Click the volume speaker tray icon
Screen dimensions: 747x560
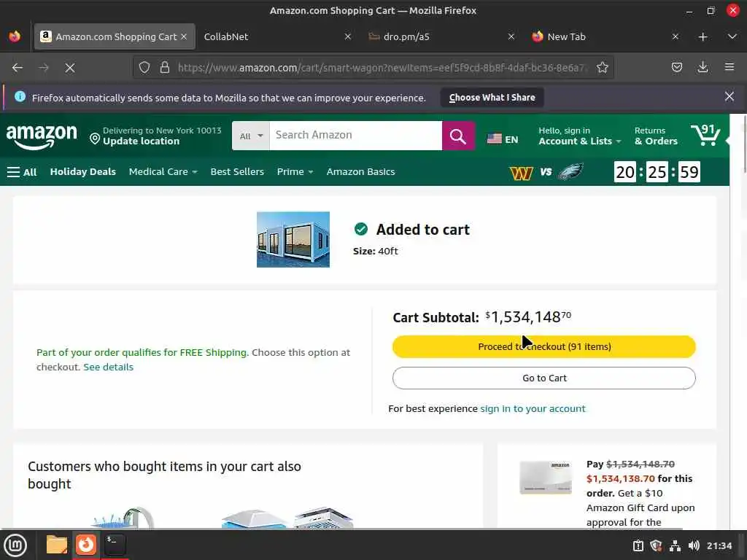coord(694,545)
